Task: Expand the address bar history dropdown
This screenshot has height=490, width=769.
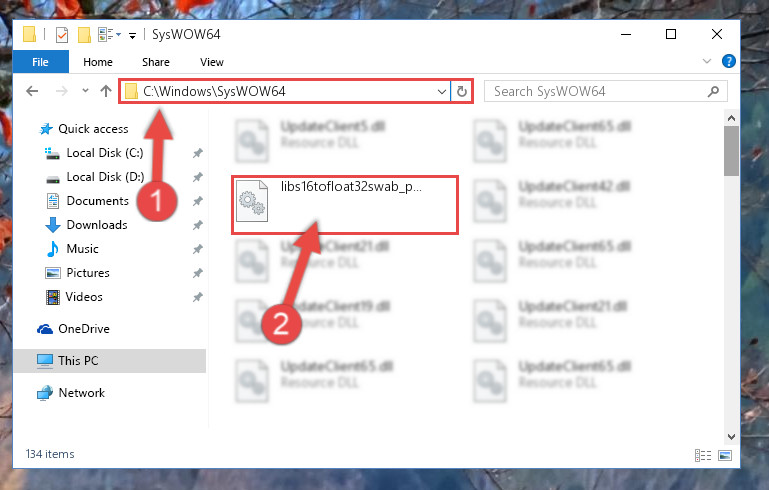Action: [x=441, y=92]
